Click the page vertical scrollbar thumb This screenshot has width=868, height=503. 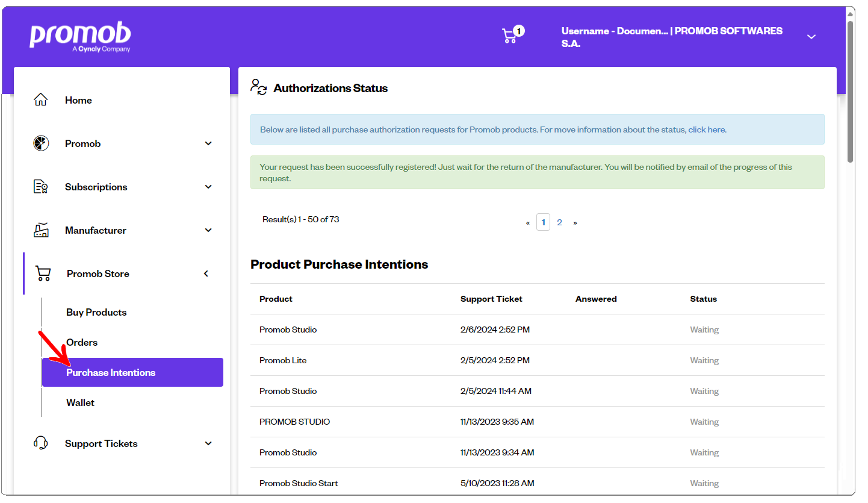pos(850,92)
